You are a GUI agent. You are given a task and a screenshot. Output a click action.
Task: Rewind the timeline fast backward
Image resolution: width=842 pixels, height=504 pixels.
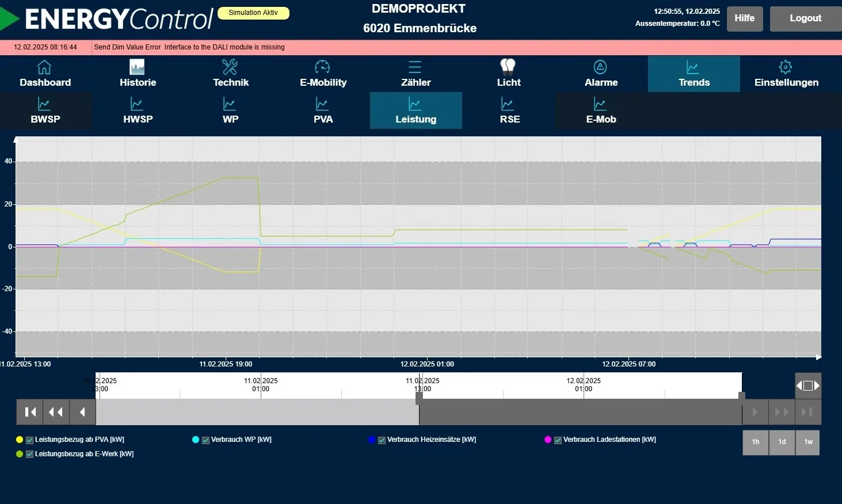[x=56, y=412]
